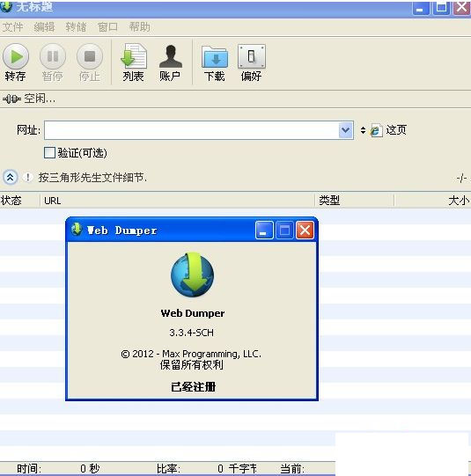Click the plug connection status icon
This screenshot has width=471, height=476.
tap(11, 99)
